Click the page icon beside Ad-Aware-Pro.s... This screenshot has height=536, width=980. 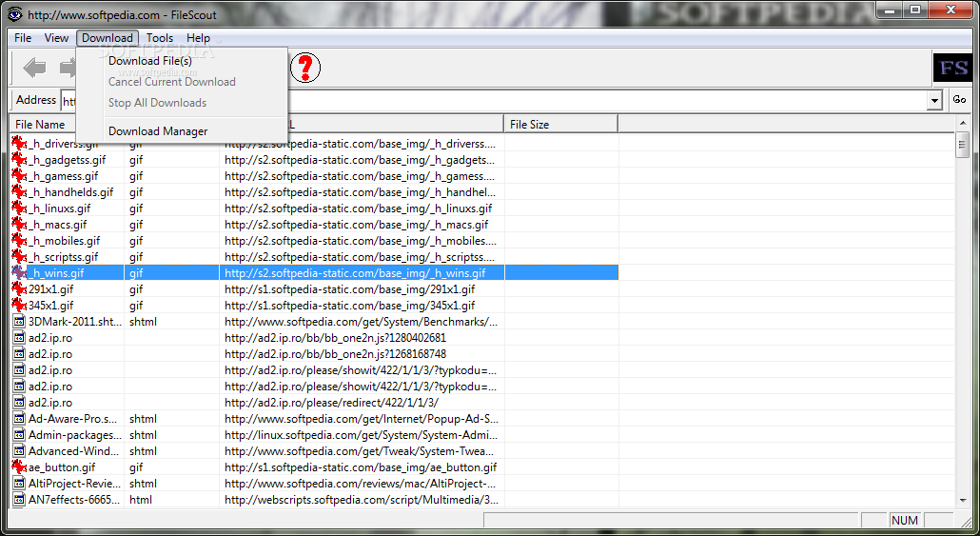[x=19, y=418]
